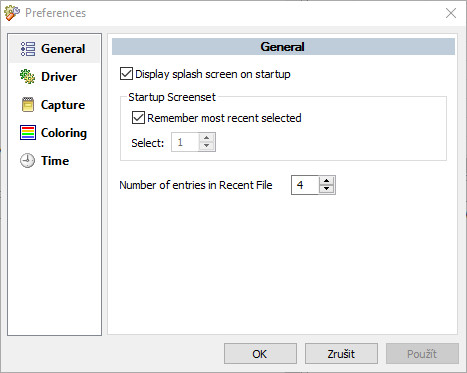The width and height of the screenshot is (467, 373).
Task: Open the Coloring rainbow stripes icon
Action: pyautogui.click(x=28, y=133)
